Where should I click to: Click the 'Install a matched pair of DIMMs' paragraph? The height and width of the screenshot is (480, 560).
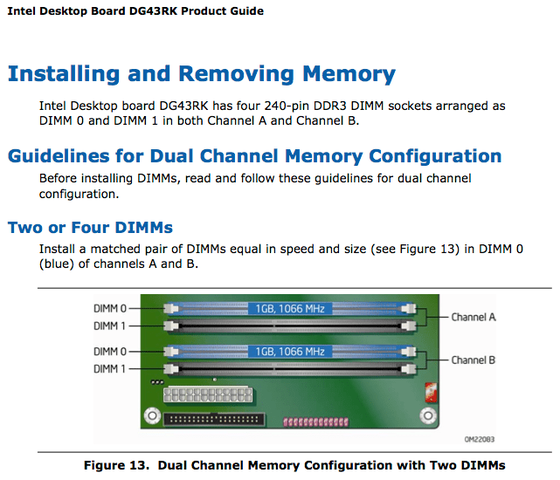coord(281,256)
